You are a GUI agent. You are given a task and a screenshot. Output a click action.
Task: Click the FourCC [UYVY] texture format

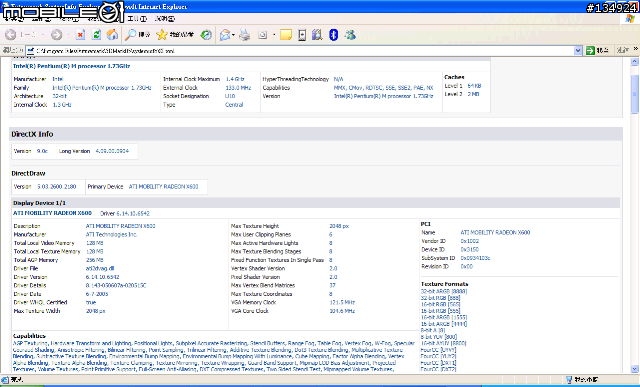tap(438, 350)
